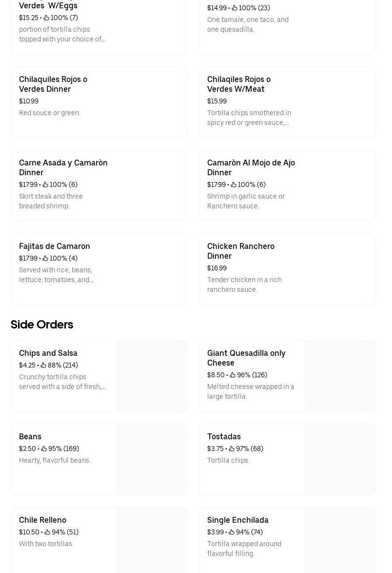
Task: Click thumbs-up icon on Fajitas de Camaron
Action: pyautogui.click(x=45, y=258)
